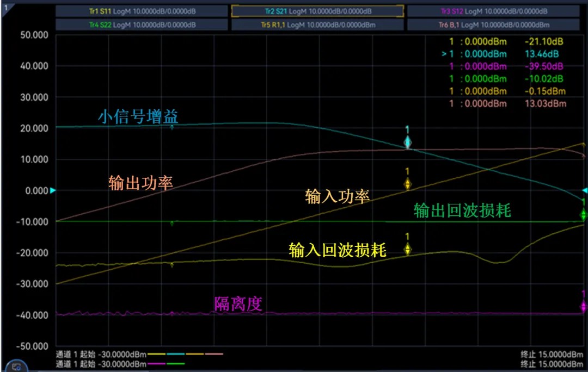The width and height of the screenshot is (588, 372).
Task: Click the stop 15.0000dBm top label
Action: pos(552,354)
